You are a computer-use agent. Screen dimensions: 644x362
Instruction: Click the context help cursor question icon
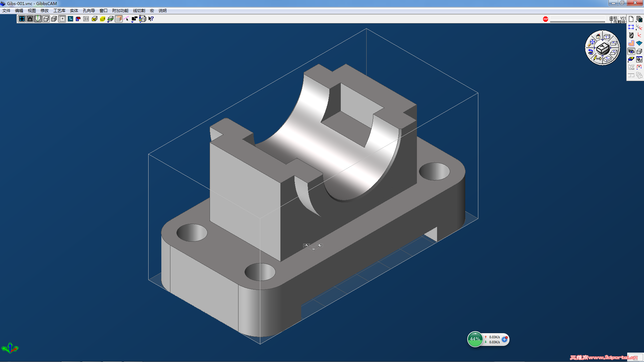click(x=151, y=19)
